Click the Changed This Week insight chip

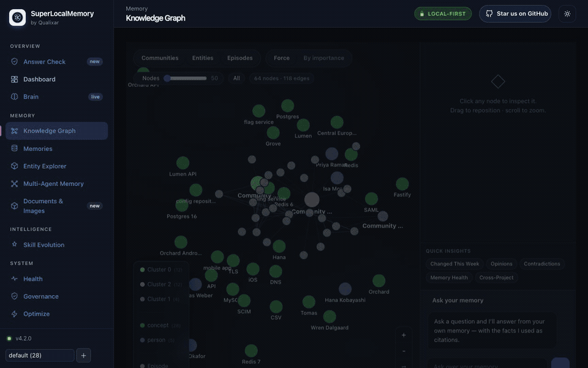point(454,264)
